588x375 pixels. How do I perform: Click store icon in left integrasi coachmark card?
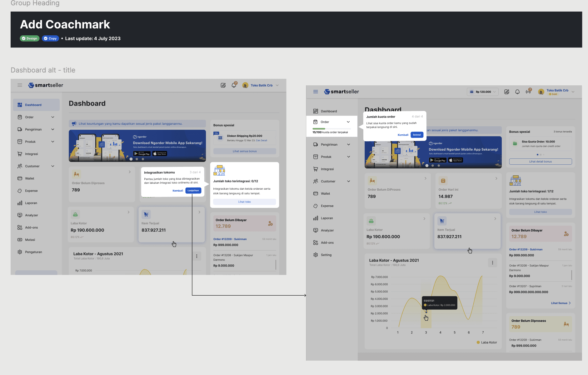click(x=219, y=170)
